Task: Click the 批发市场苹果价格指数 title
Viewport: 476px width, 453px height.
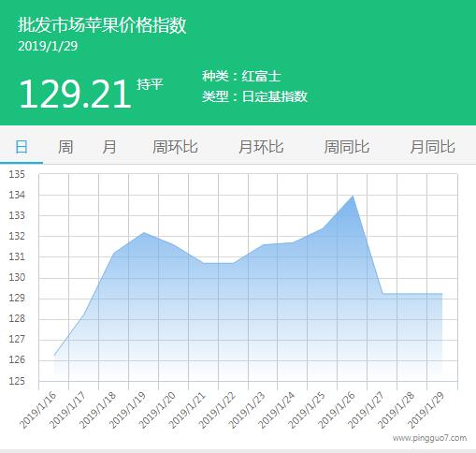Action: [x=102, y=25]
